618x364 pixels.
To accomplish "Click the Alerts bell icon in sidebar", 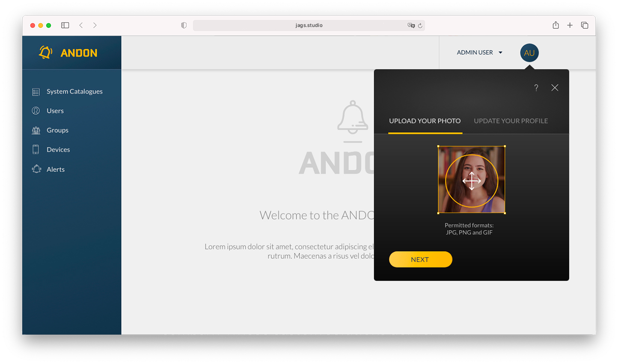I will [36, 169].
